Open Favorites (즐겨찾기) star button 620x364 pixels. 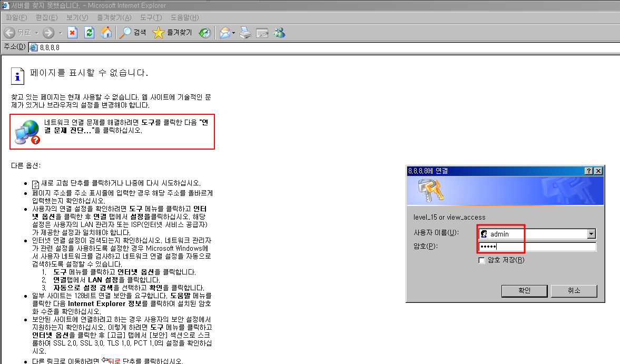click(x=172, y=33)
